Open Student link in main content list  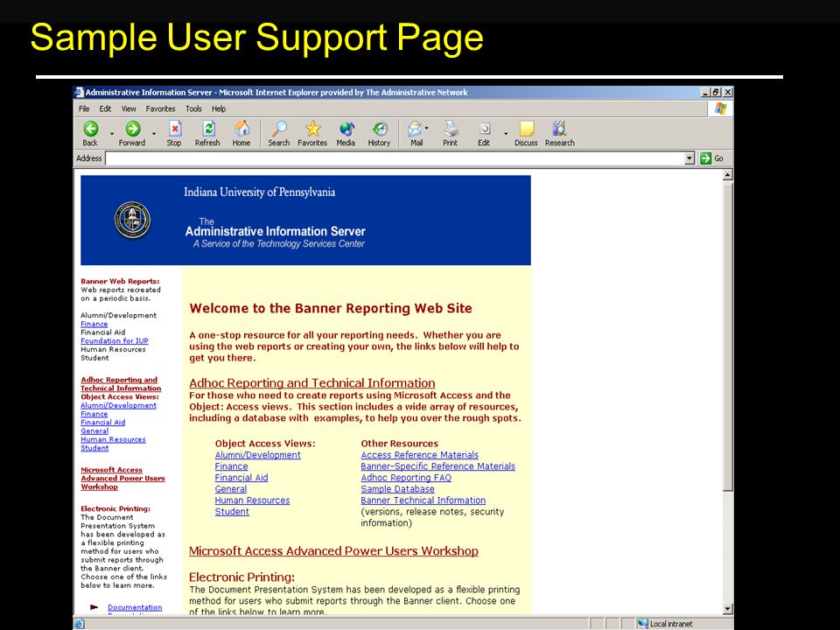click(x=232, y=512)
